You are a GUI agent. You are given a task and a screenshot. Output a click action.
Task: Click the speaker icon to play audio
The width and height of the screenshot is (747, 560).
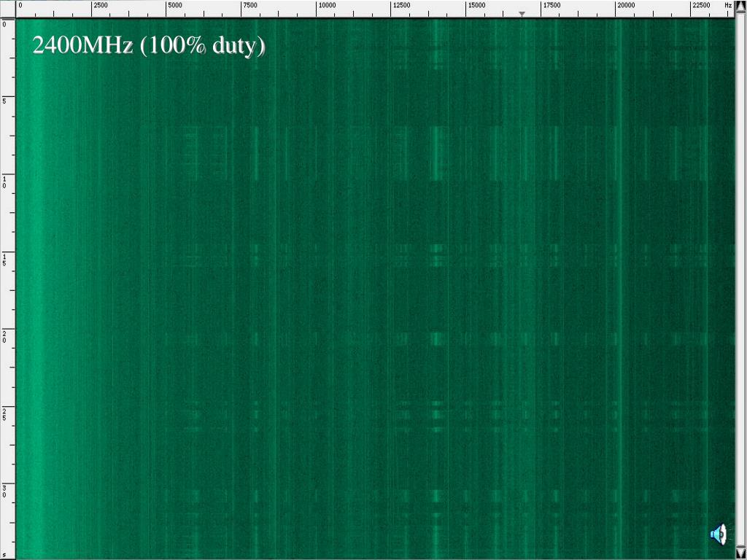click(x=719, y=534)
